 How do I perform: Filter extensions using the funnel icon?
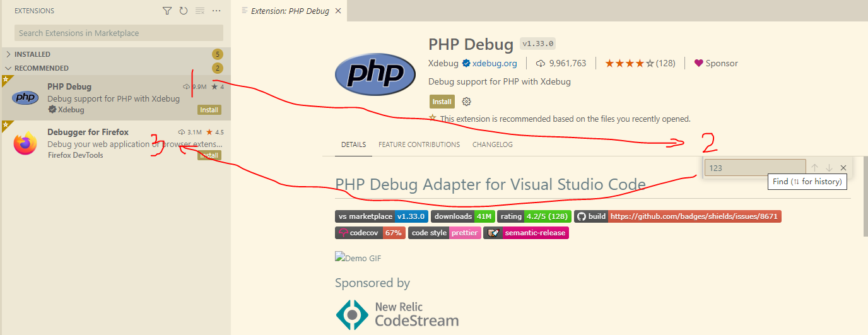tap(167, 11)
